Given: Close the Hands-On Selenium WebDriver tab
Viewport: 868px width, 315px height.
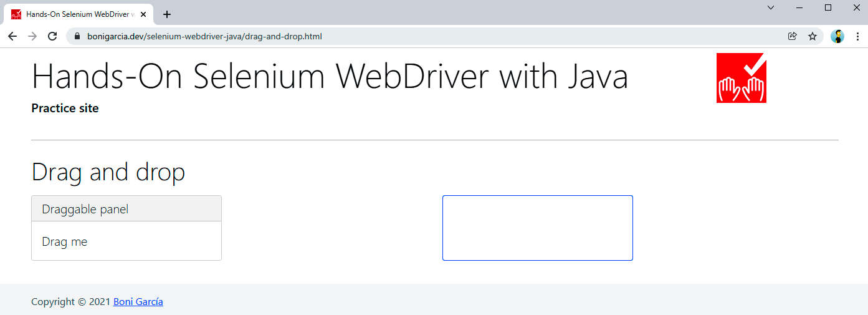Looking at the screenshot, I should (x=143, y=14).
